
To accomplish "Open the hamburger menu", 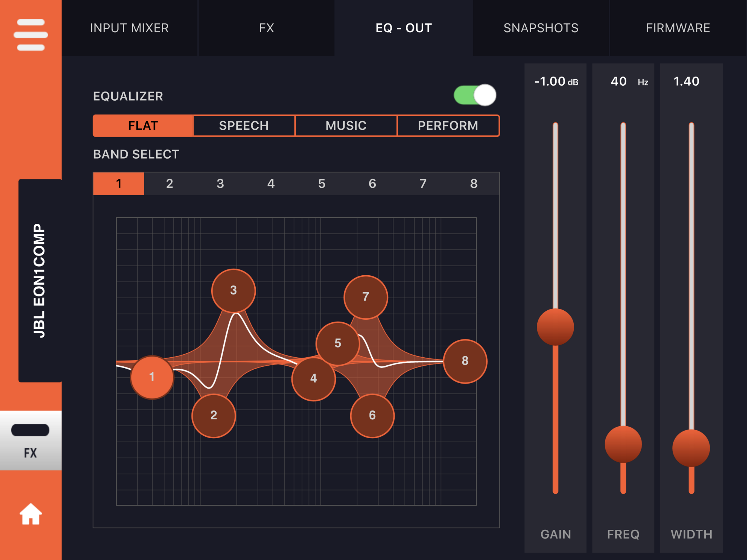I will (x=31, y=35).
